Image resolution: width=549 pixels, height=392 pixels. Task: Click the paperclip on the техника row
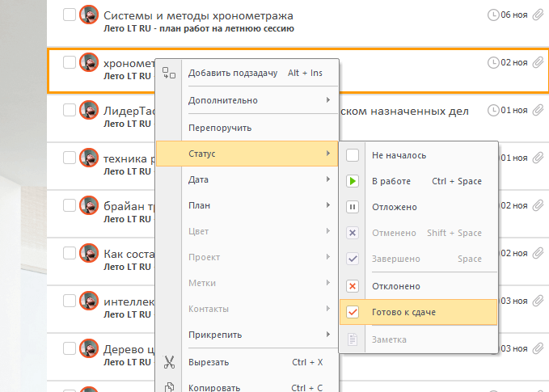tap(538, 158)
